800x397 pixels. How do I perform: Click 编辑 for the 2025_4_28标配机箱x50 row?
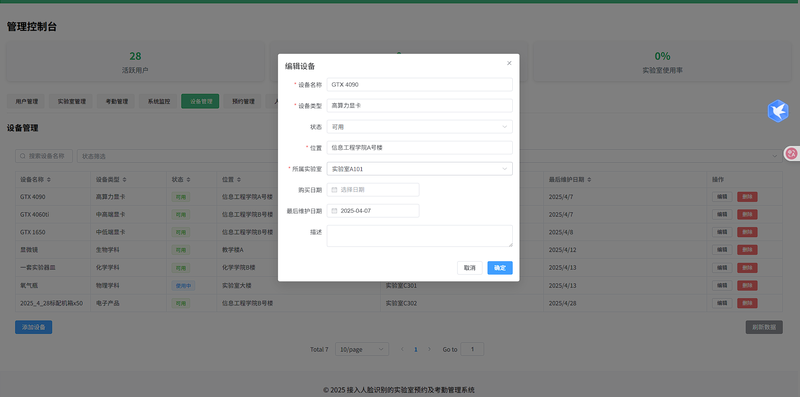(722, 303)
